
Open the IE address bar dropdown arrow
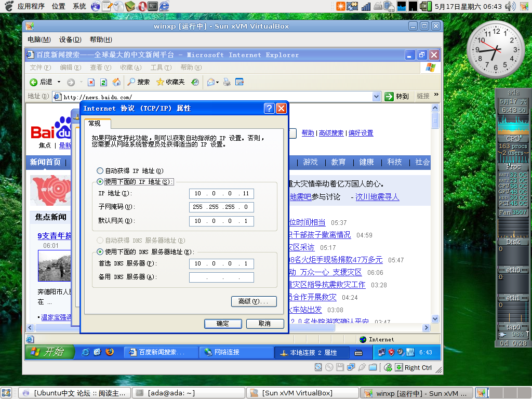376,97
